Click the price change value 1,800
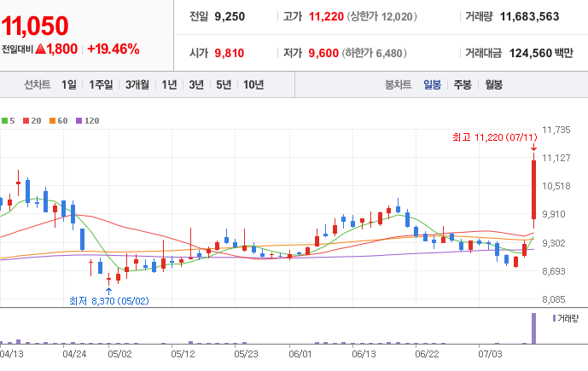This screenshot has width=588, height=371. tap(62, 49)
